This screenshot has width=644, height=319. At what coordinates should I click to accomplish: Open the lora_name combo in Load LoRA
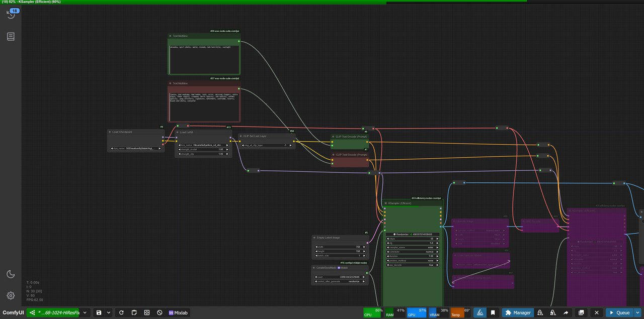(x=203, y=145)
